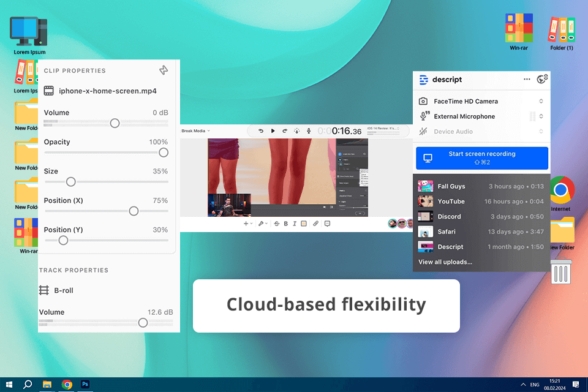Viewport: 588px width, 392px height.
Task: Click the orange highlight color square
Action: (304, 224)
